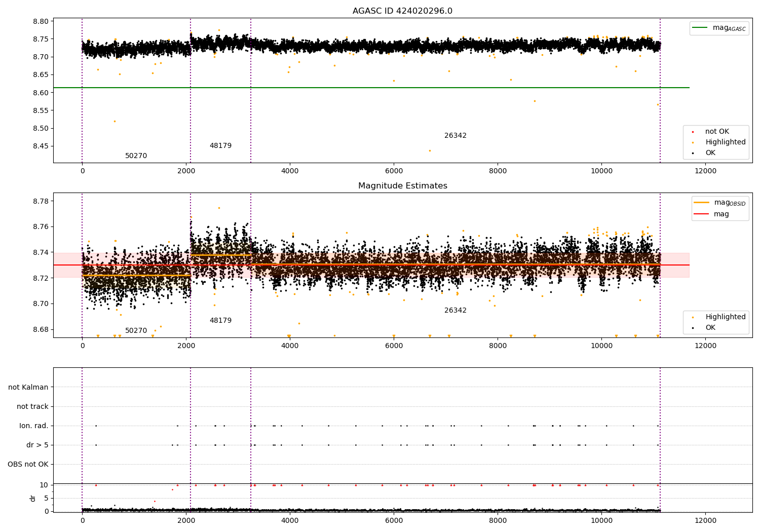Click the 'Ion. rad.' axis label
The image size is (760, 532).
click(x=34, y=426)
